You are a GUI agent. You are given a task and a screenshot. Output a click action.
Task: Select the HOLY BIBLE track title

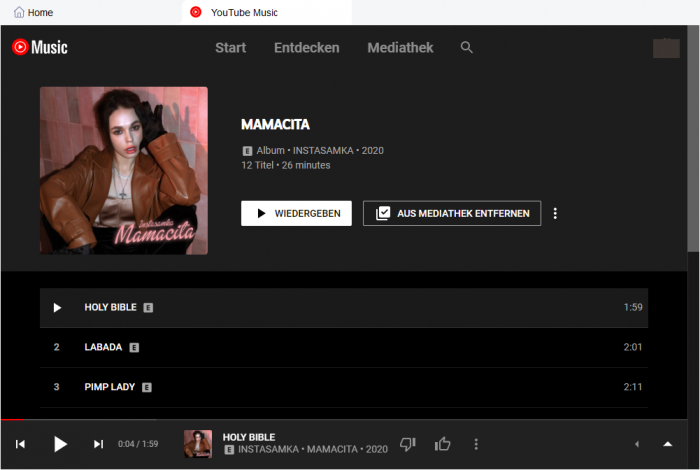110,307
